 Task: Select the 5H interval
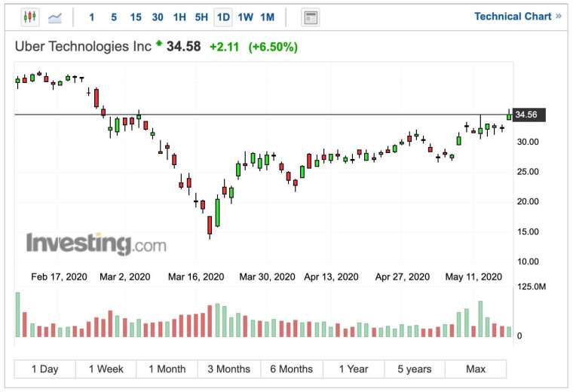[x=201, y=17]
